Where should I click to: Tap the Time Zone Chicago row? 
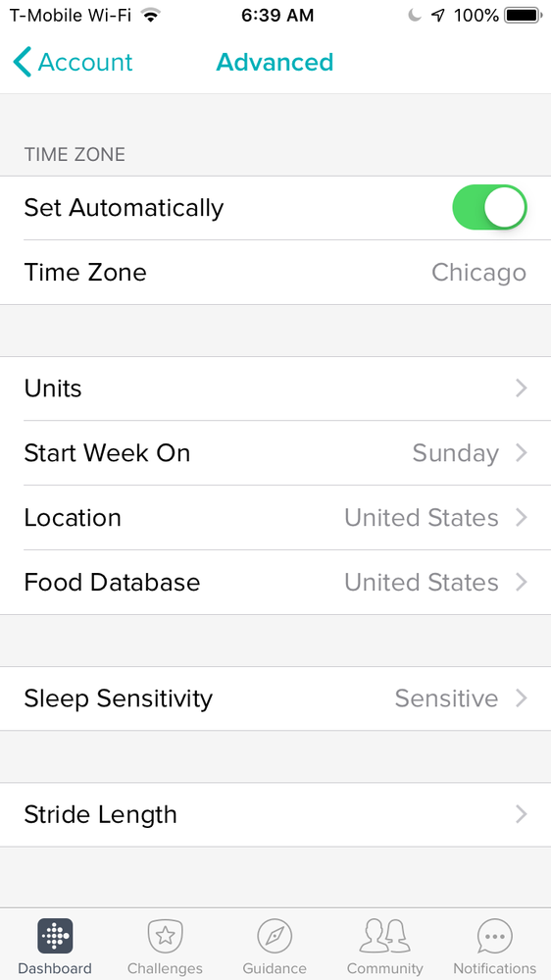pos(275,272)
